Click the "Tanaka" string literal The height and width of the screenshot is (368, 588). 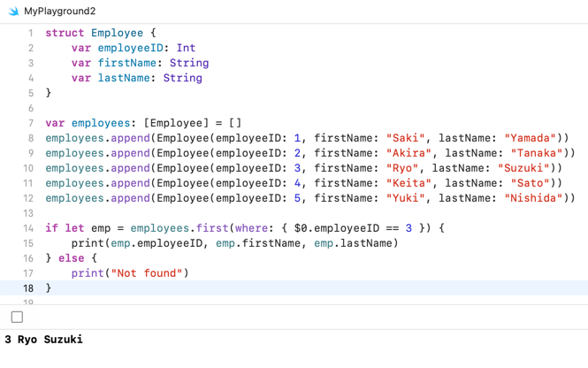click(536, 153)
